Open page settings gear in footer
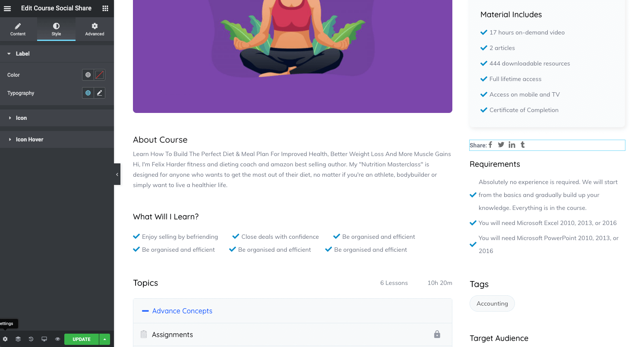This screenshot has width=644, height=347. [5, 339]
